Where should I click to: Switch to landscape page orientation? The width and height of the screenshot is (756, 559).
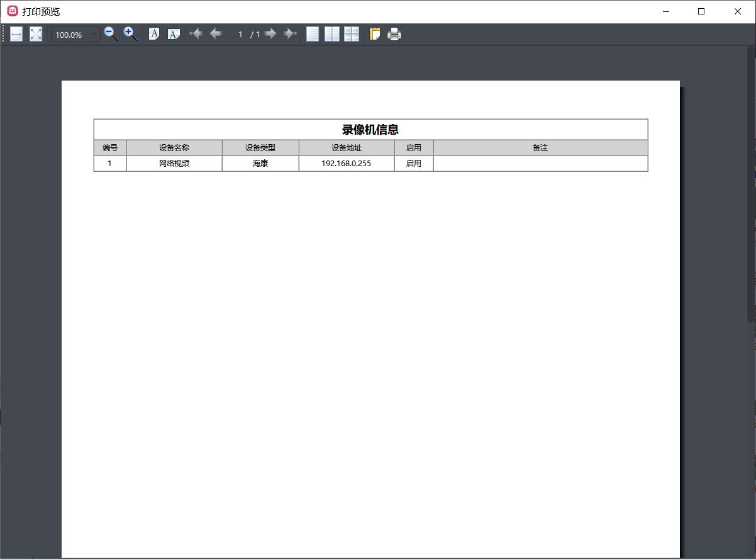point(174,34)
